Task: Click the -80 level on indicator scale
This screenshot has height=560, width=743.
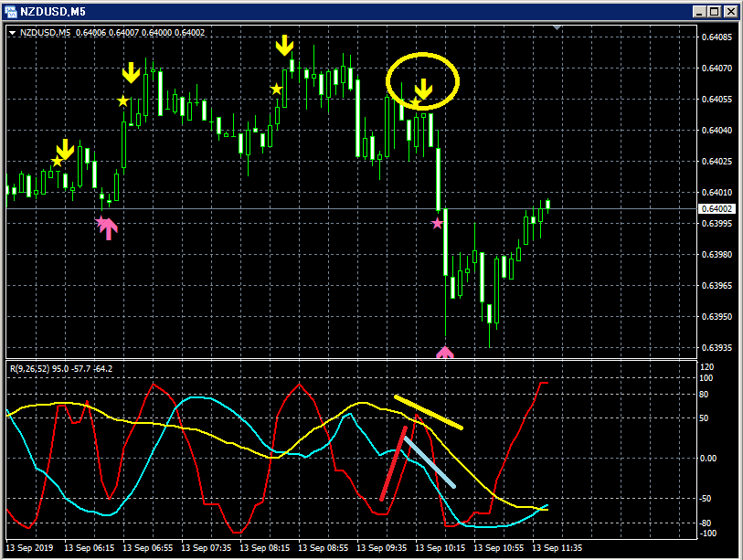Action: (706, 523)
